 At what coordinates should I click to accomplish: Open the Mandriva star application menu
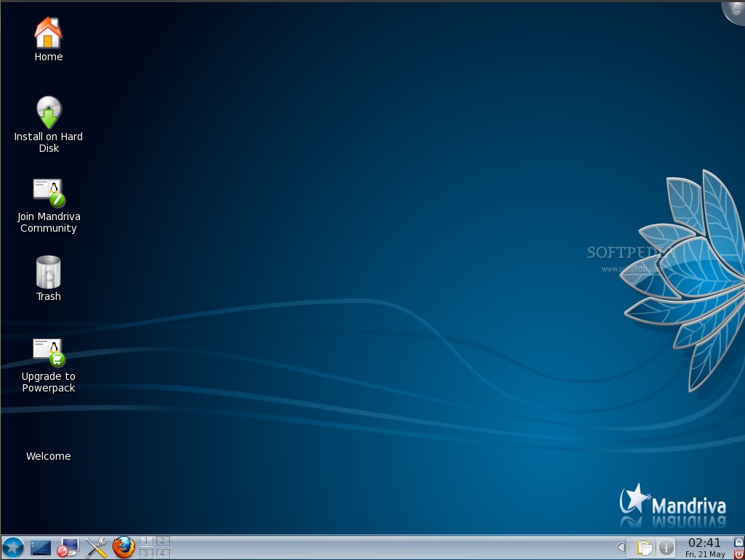[13, 548]
